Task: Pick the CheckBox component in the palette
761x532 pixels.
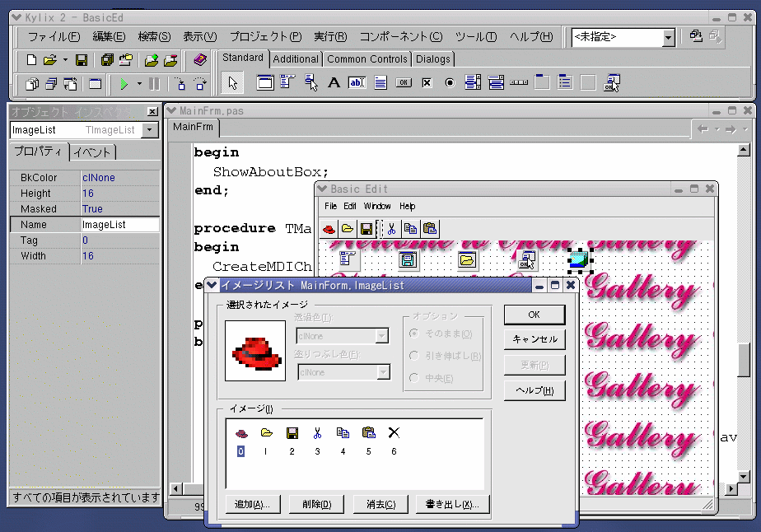Action: coord(427,82)
